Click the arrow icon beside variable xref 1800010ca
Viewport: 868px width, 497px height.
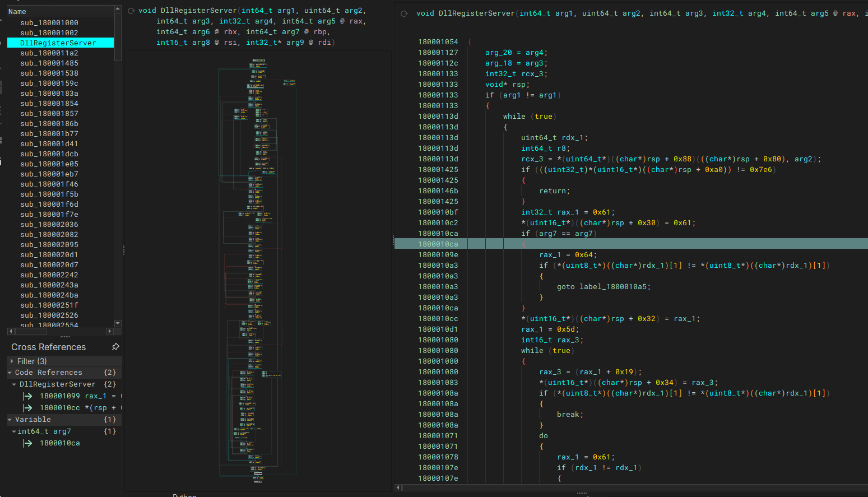(x=27, y=443)
